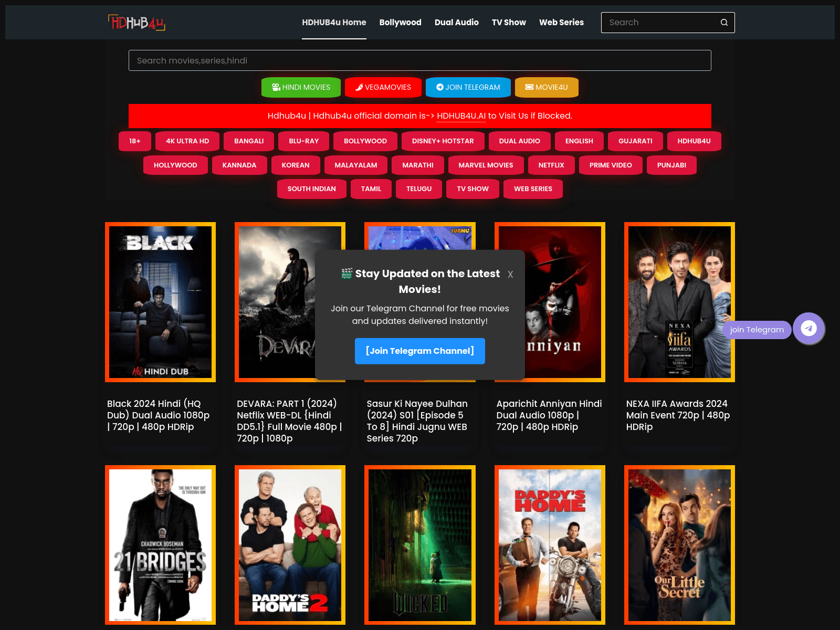The image size is (840, 630).
Task: Click the purple 'join Telegram' label
Action: pos(757,330)
